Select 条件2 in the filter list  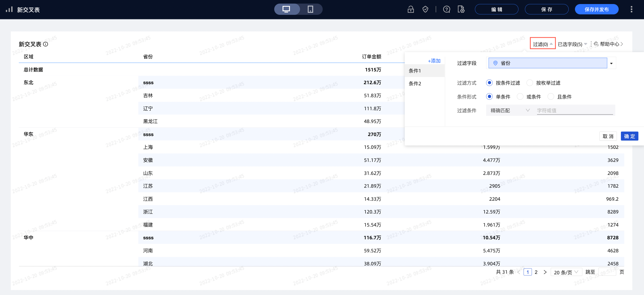coord(425,84)
